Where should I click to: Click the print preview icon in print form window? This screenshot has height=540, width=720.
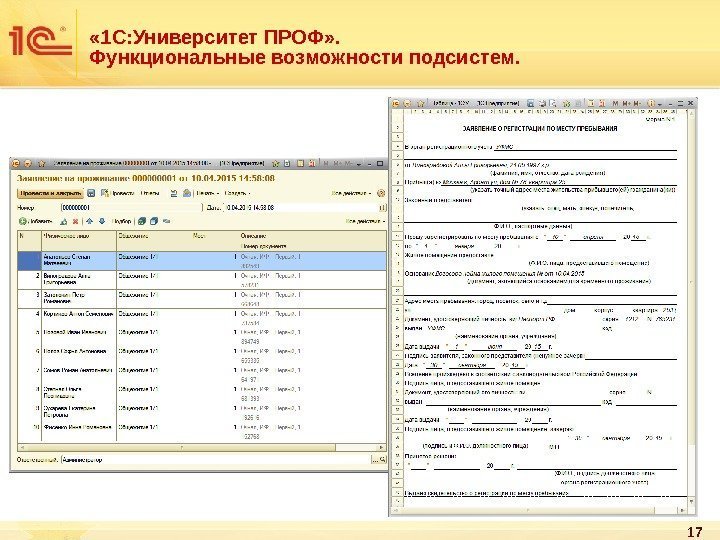click(x=553, y=103)
